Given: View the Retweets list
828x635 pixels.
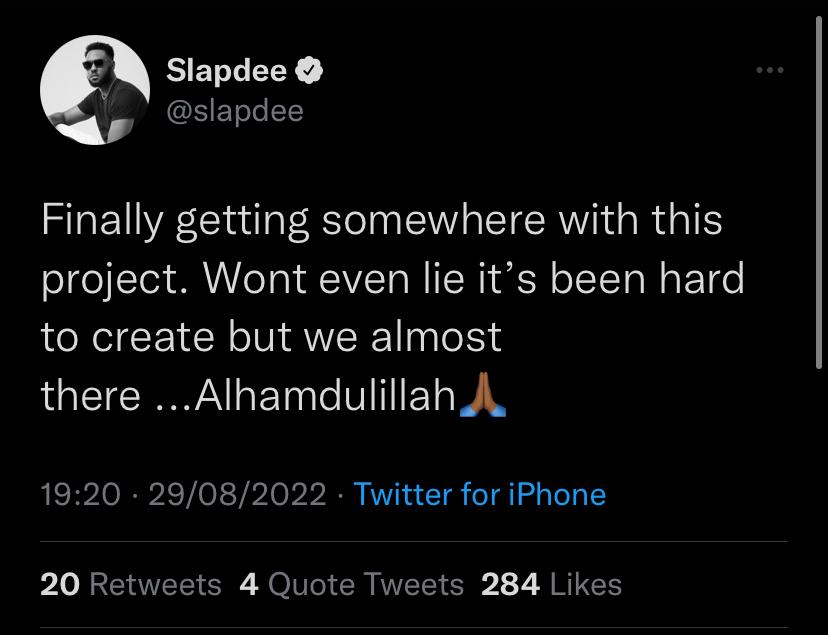Looking at the screenshot, I should 131,584.
